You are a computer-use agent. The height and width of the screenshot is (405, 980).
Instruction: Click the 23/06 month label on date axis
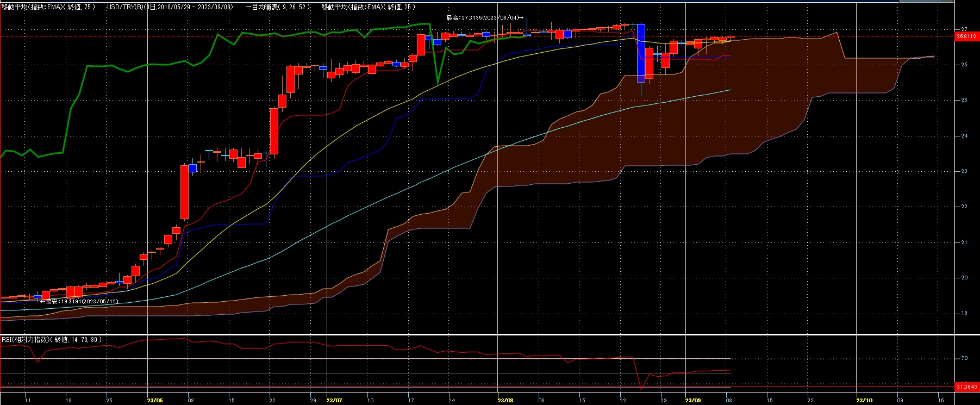155,400
